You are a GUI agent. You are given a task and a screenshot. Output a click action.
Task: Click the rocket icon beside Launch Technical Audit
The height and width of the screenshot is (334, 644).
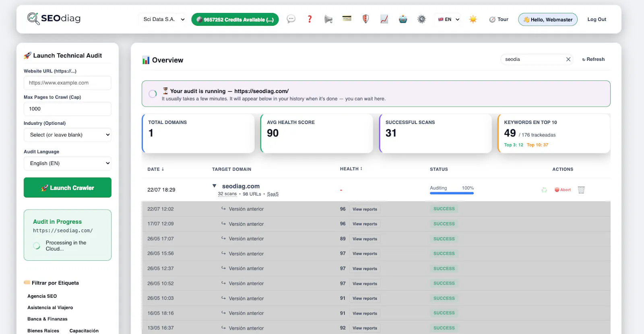tap(27, 56)
